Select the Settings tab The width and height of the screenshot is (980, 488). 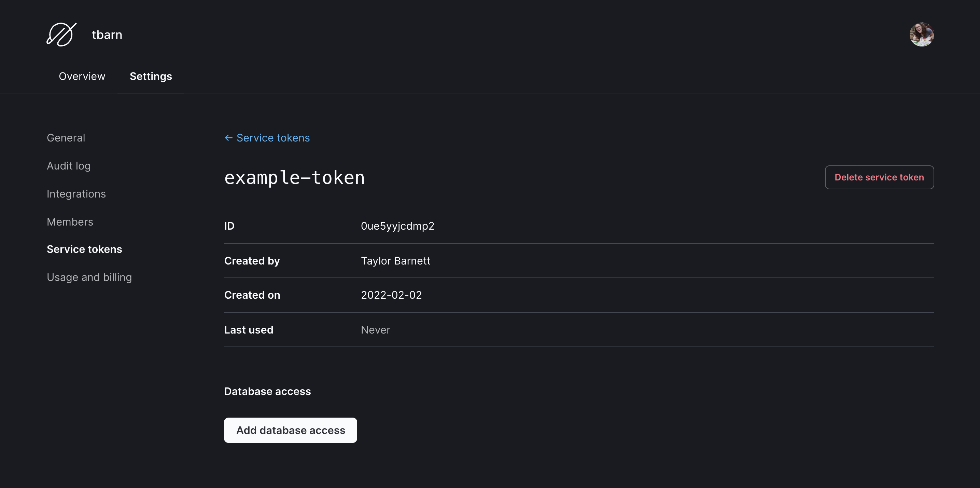[x=151, y=76]
